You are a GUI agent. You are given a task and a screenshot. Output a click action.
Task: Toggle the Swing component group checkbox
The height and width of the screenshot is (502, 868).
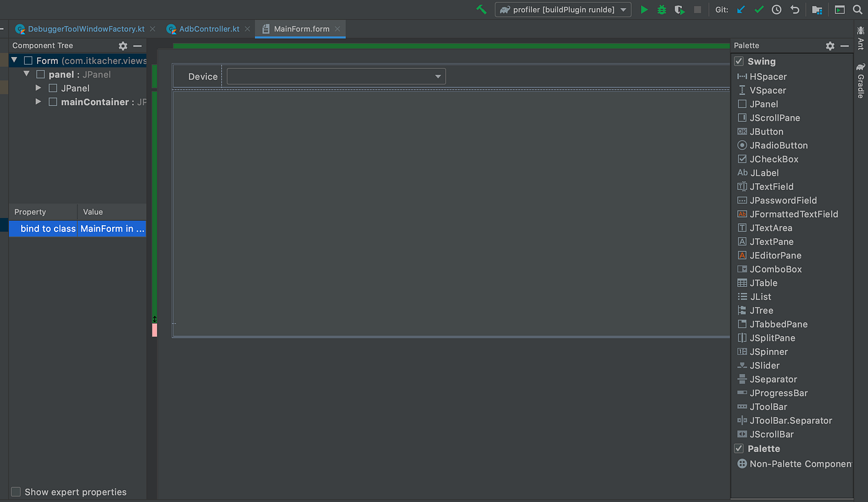pos(739,61)
